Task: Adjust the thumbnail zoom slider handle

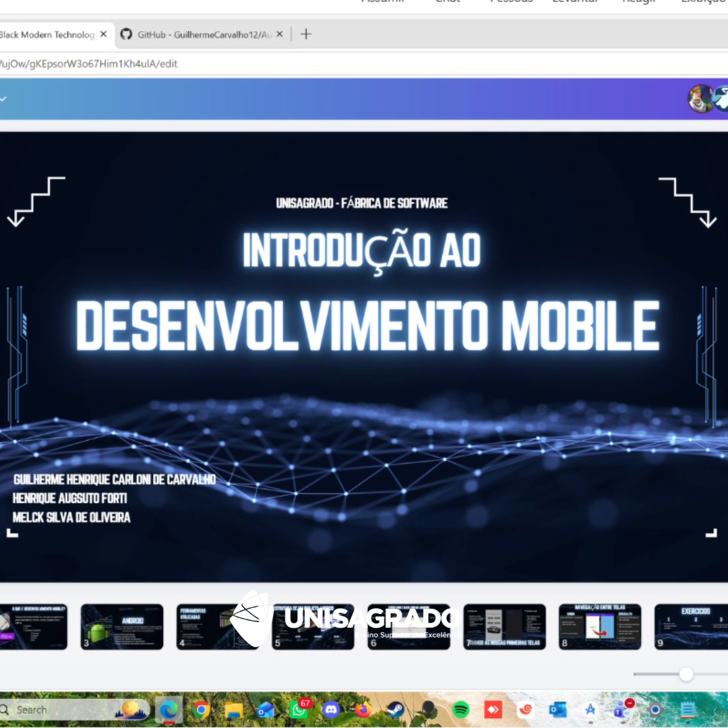Action: 686,674
